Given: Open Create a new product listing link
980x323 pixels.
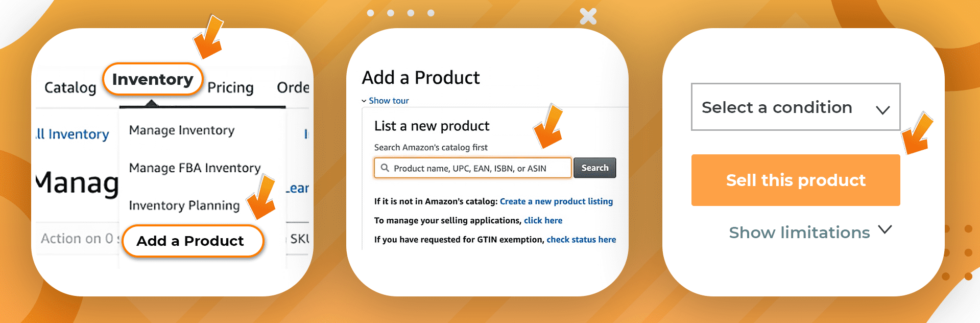Looking at the screenshot, I should tap(556, 201).
